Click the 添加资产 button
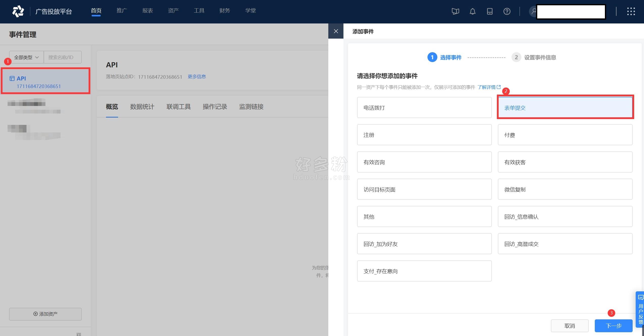The width and height of the screenshot is (644, 336). tap(45, 314)
